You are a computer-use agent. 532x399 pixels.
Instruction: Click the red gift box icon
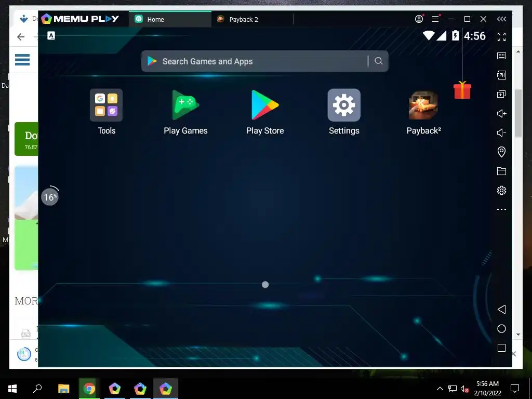click(462, 90)
